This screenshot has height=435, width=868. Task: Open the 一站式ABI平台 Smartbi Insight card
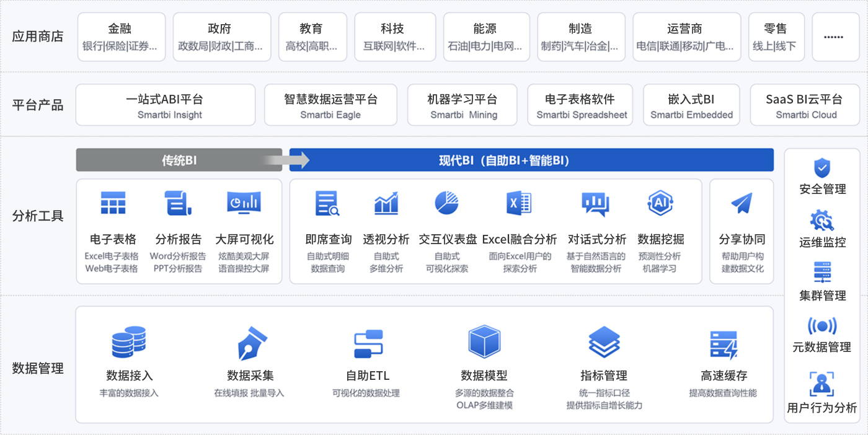(x=165, y=104)
